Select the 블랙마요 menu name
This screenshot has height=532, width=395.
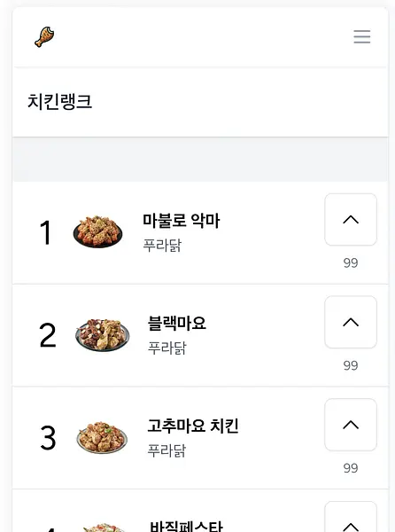click(176, 323)
